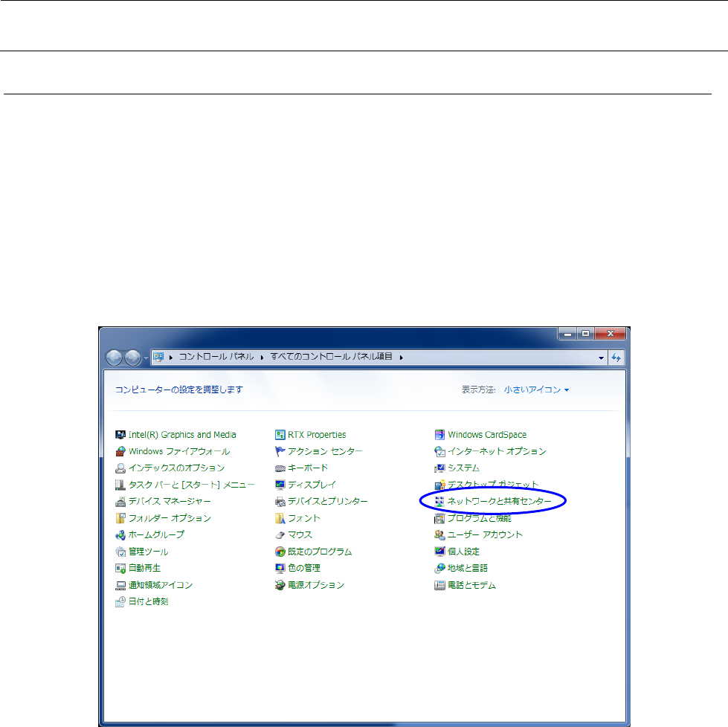Open the ディスプレイ icon

(x=280, y=485)
